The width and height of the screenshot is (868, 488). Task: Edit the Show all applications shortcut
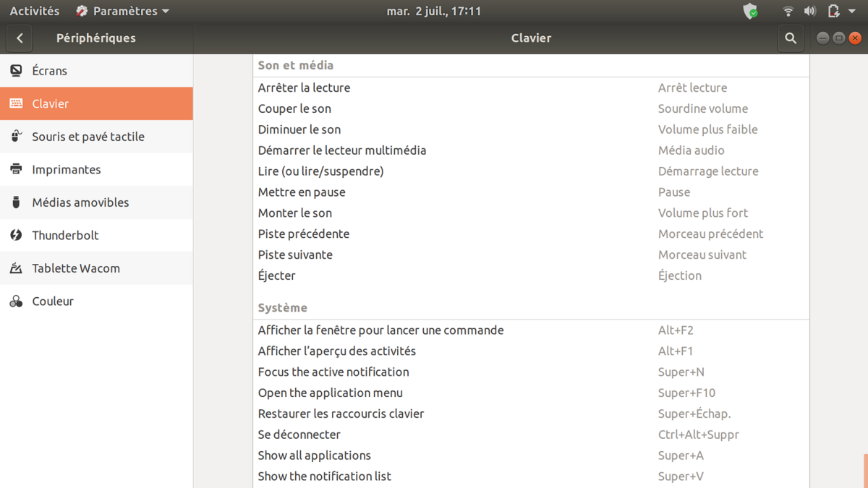point(531,456)
